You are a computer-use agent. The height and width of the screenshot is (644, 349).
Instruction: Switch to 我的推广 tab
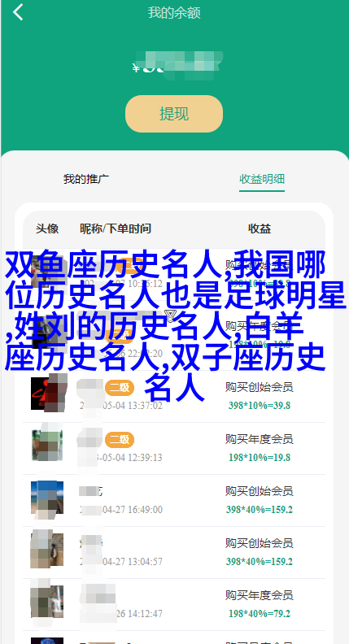point(86,179)
